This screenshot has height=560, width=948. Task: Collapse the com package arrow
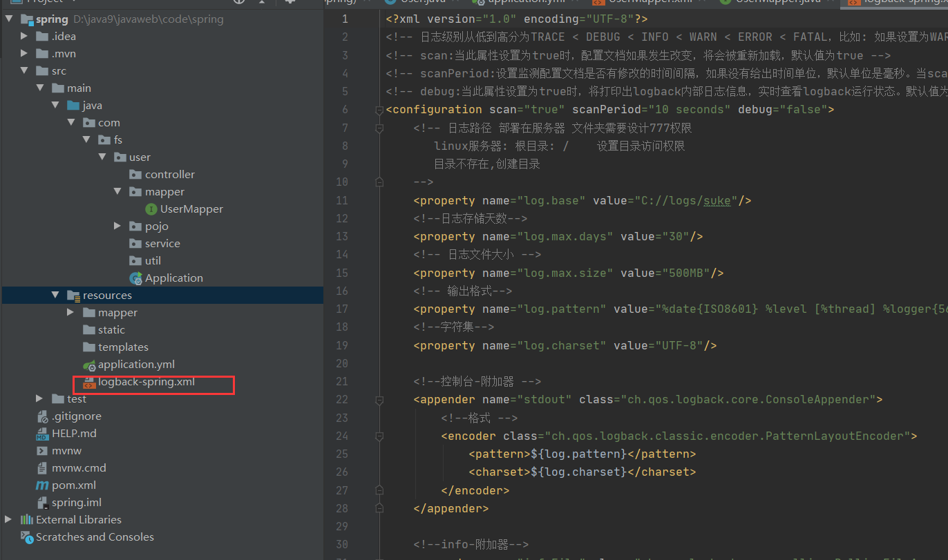(71, 123)
